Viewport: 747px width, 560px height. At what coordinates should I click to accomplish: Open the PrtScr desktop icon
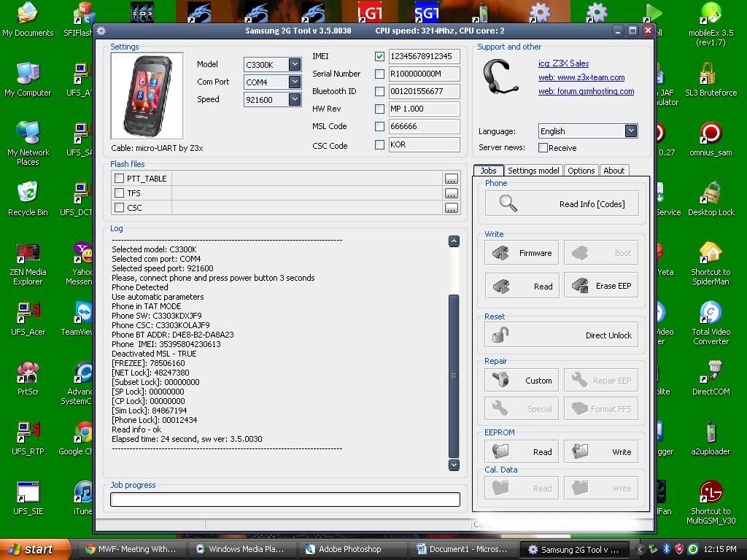tap(28, 379)
